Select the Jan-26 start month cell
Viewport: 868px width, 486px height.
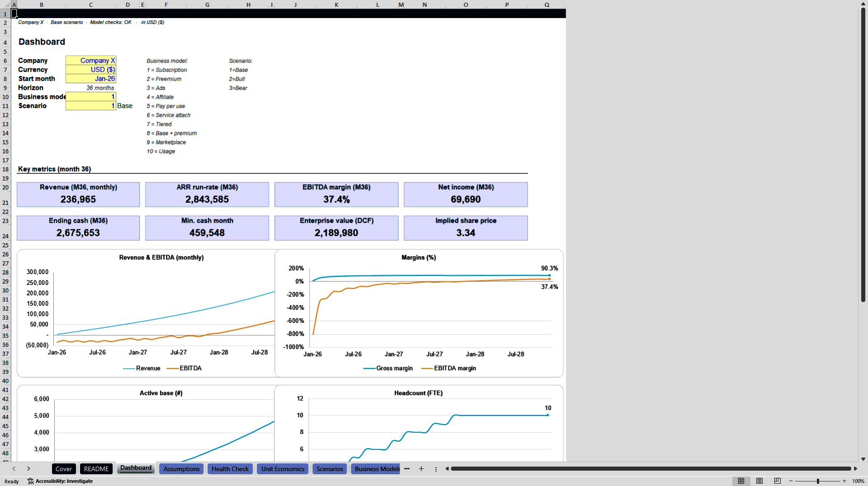tap(91, 79)
